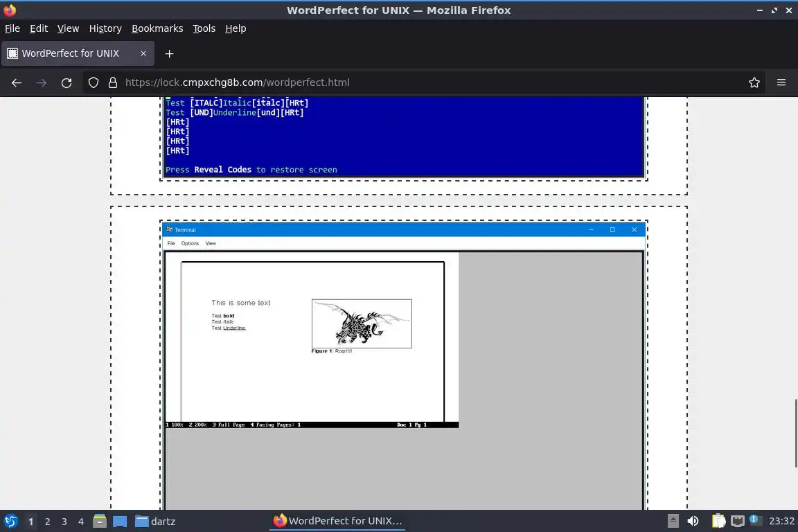Open the volume control speaker icon
Screen dimensions: 798x532
click(693, 521)
